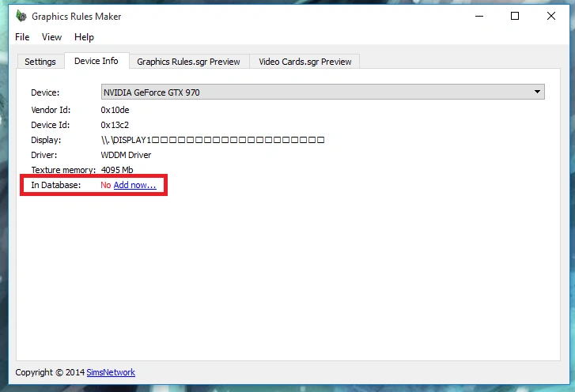The image size is (575, 392).
Task: Expand the Device dropdown showing GTX 970
Action: (538, 92)
